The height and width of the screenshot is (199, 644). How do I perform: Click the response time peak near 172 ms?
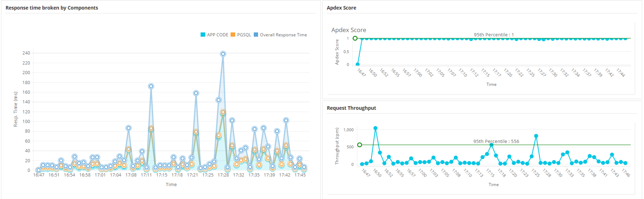point(151,86)
